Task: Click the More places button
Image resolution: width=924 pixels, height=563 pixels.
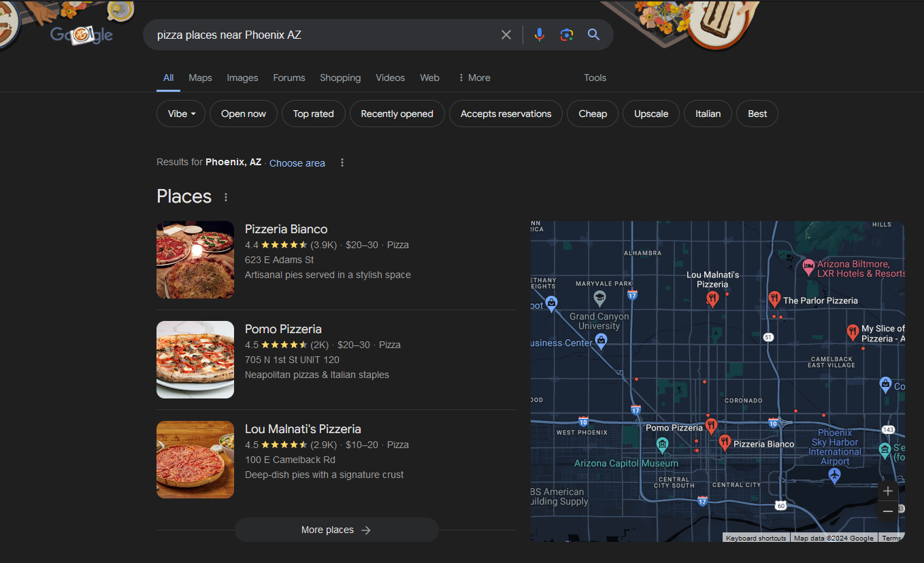Action: coord(336,530)
